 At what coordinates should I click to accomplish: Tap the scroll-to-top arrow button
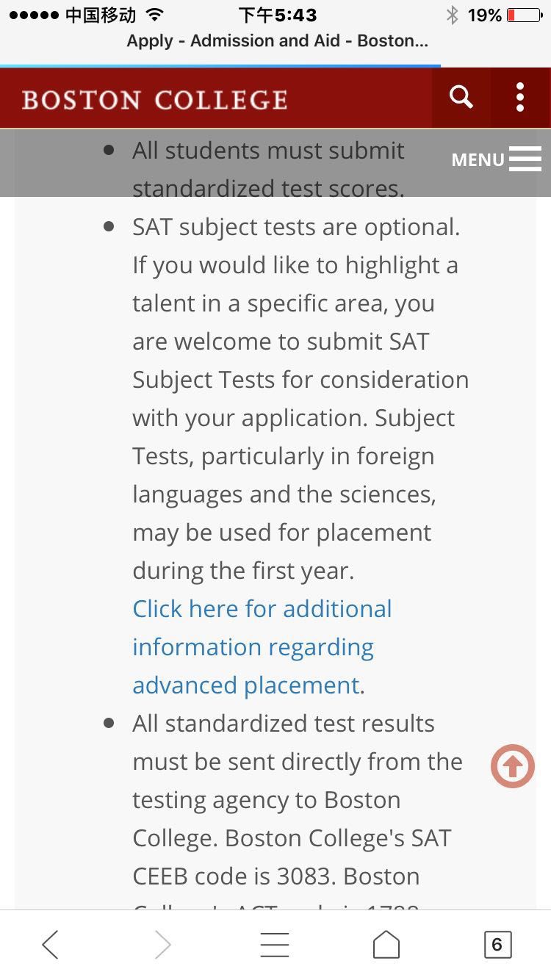click(513, 766)
